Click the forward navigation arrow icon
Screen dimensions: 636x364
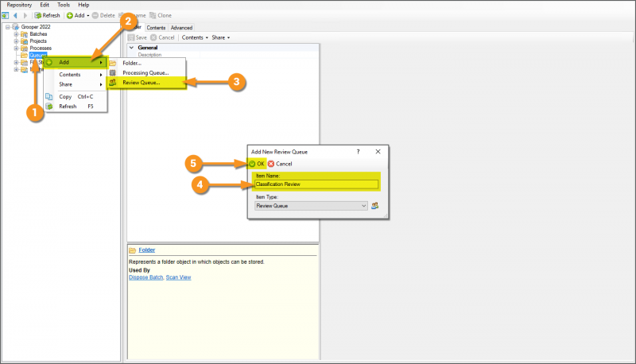coord(25,15)
